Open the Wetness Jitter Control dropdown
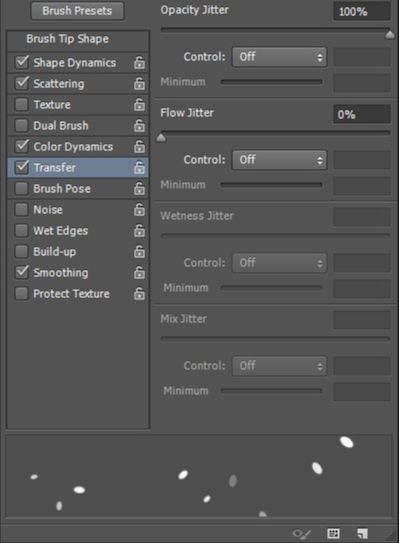The image size is (399, 543). [x=279, y=262]
